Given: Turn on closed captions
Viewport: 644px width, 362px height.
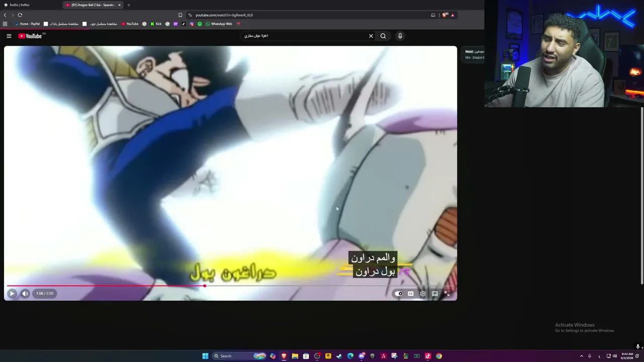Looking at the screenshot, I should point(411,294).
